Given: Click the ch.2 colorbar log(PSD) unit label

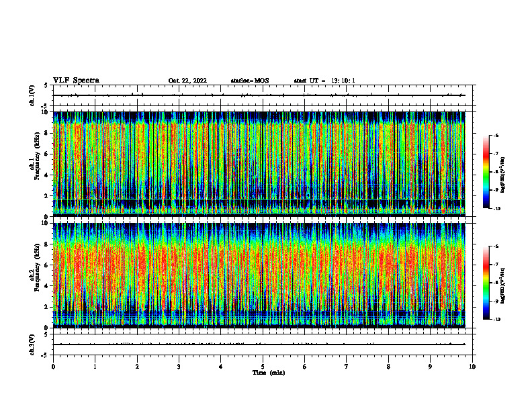Looking at the screenshot, I should tap(503, 286).
